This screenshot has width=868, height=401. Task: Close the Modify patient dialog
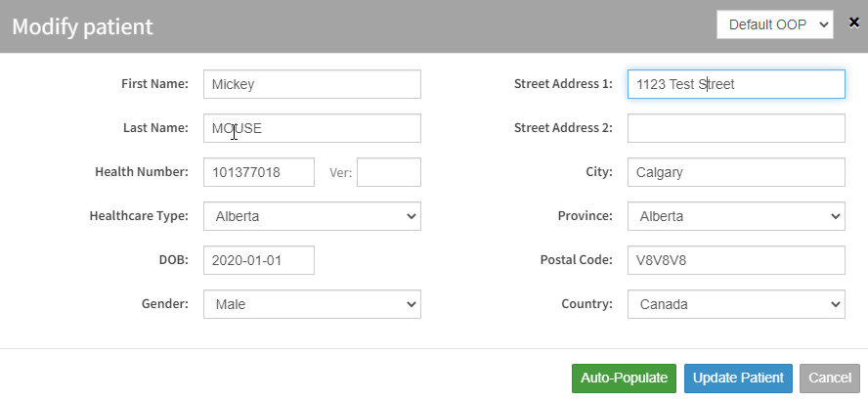coord(853,22)
